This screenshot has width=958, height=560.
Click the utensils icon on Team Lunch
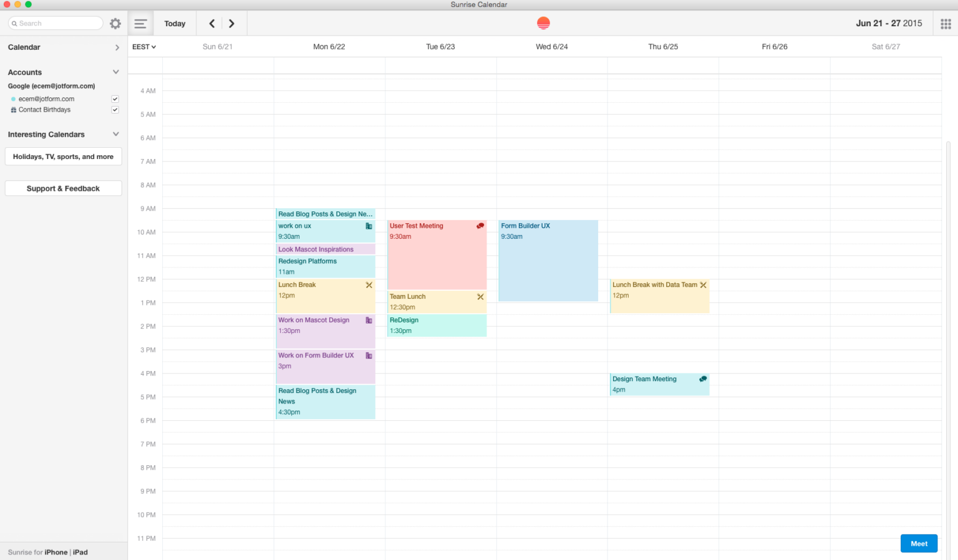pos(480,297)
